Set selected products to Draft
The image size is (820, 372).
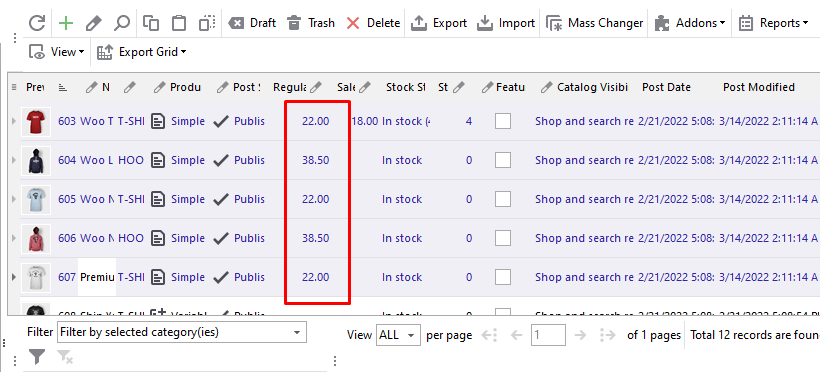252,23
